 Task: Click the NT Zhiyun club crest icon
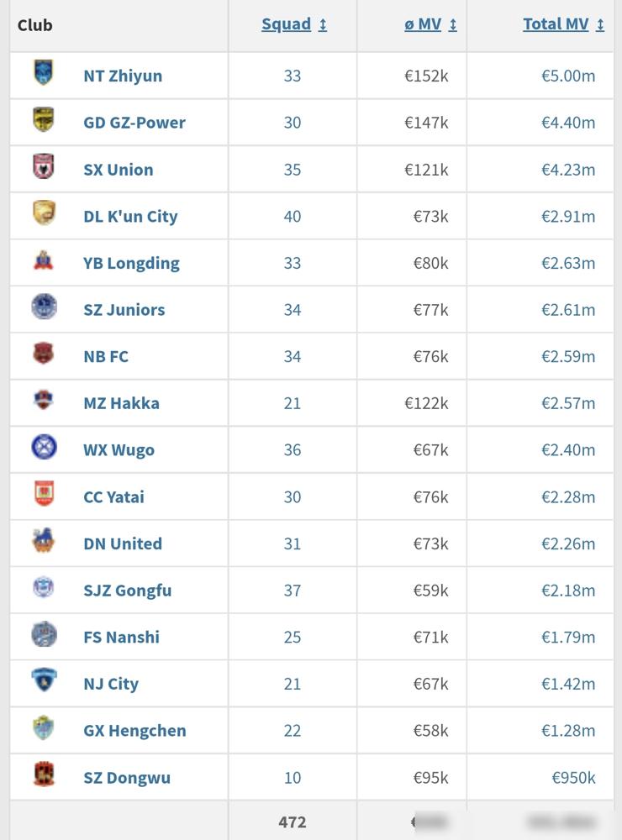[44, 74]
